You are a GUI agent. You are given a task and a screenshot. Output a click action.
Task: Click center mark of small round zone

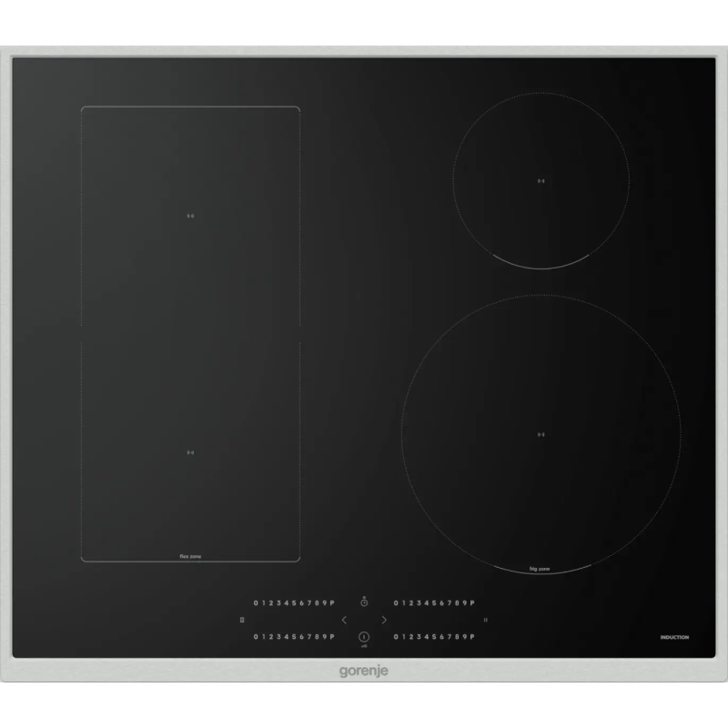[541, 181]
